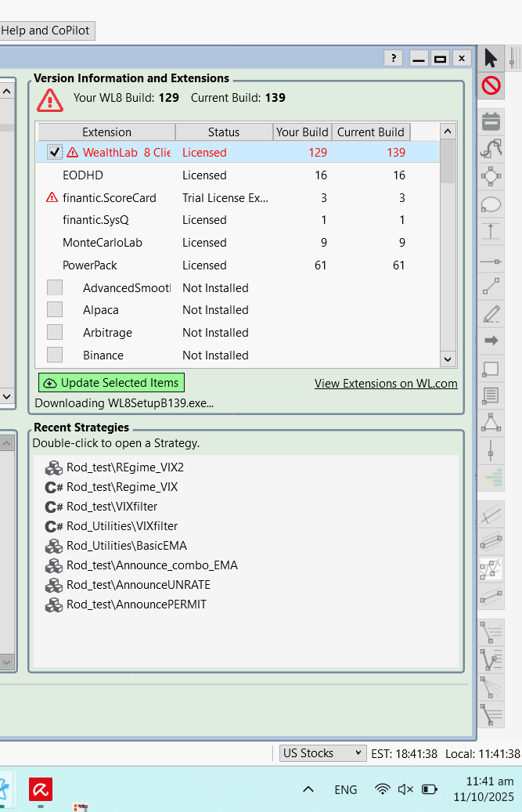Pick the volume profile drawing tool

pos(492,477)
